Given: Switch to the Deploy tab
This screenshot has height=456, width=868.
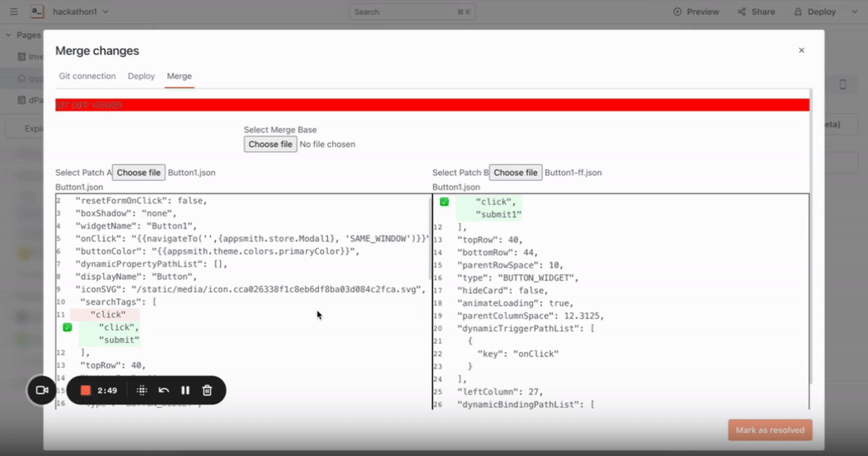Looking at the screenshot, I should pos(141,76).
